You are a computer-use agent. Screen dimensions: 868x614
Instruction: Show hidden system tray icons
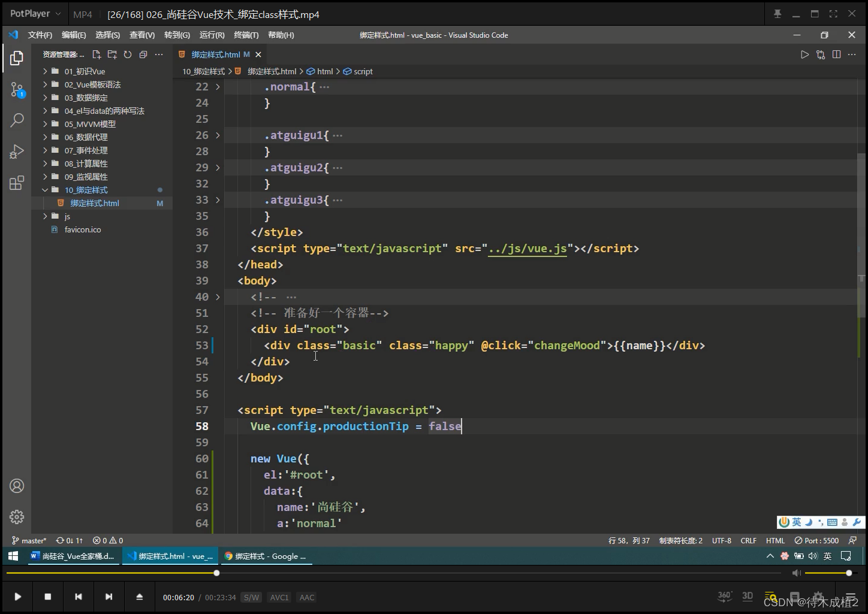pos(770,556)
